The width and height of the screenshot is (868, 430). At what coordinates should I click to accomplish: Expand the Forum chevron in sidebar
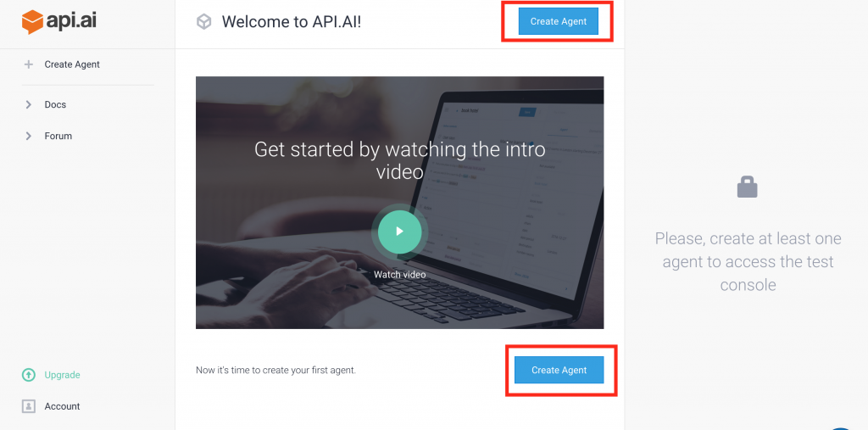(28, 136)
